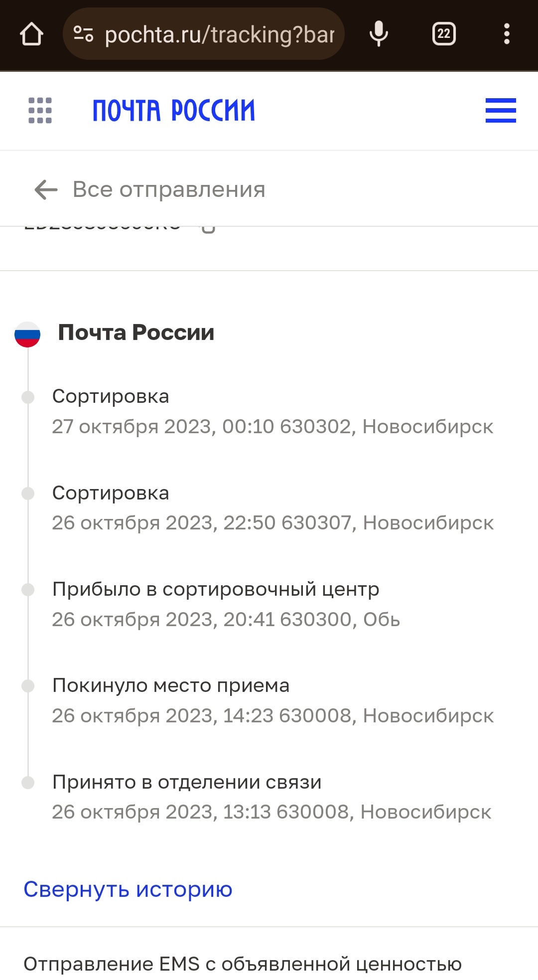Viewport: 538px width, 980px height.
Task: Select the 27 октября Сортировка entry
Action: pos(272,411)
